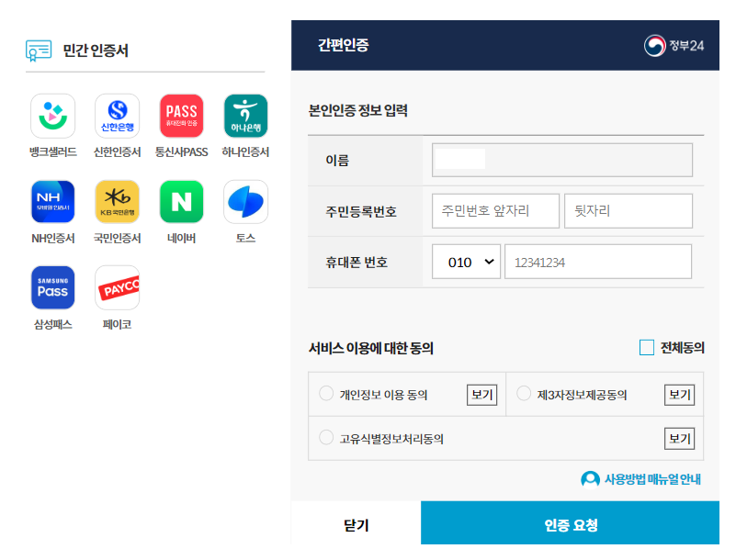Click the 통신사PASS text label

coord(182,152)
